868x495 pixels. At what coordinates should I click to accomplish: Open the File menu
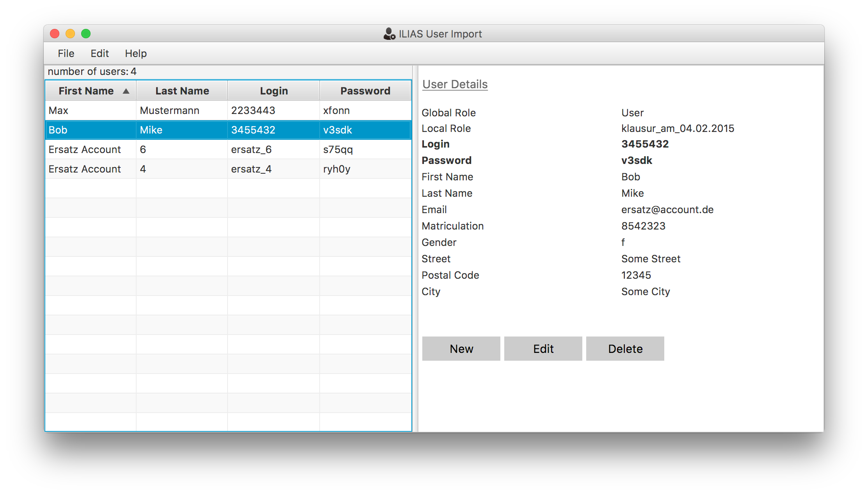point(66,53)
